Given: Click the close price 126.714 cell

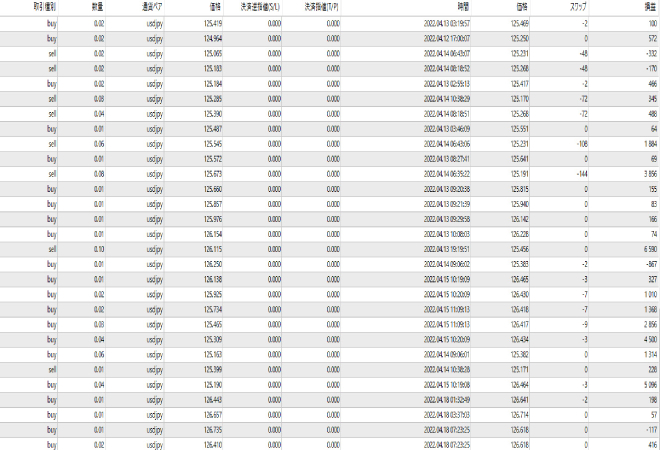Looking at the screenshot, I should pos(520,415).
